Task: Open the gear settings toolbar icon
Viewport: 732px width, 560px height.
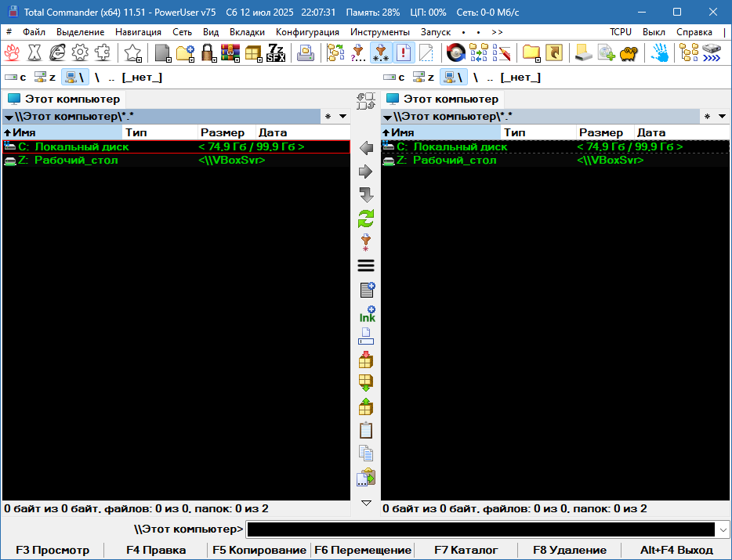Action: [80, 52]
